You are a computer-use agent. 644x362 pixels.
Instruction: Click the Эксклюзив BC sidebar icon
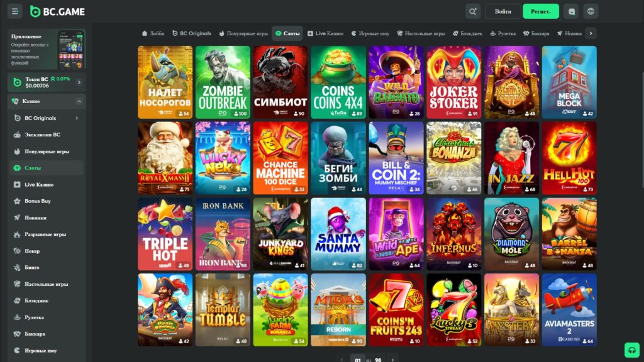pos(17,134)
